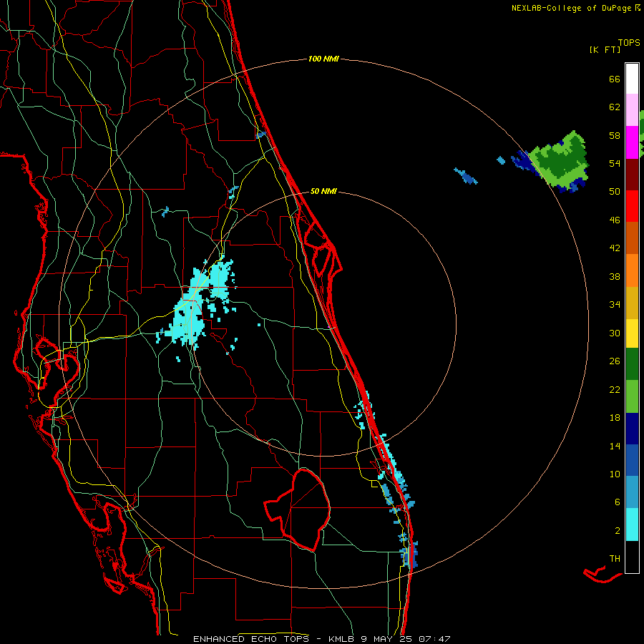Click the 'TH' threshold label on legend
Viewport: 644px width, 644px height.
[x=615, y=558]
